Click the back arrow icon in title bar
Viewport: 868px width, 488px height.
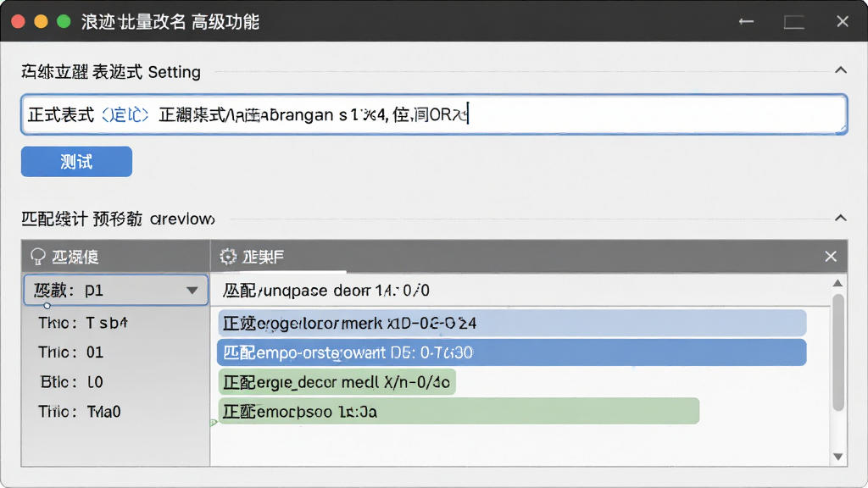coord(746,21)
